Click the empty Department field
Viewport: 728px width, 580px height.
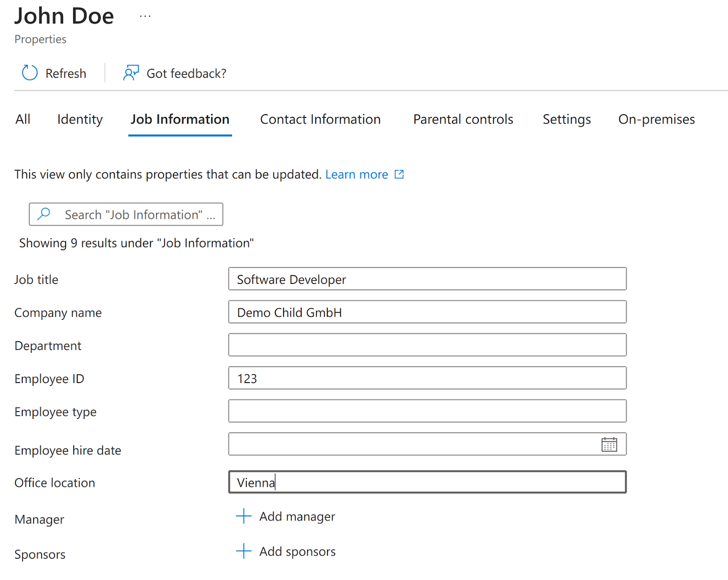point(427,345)
